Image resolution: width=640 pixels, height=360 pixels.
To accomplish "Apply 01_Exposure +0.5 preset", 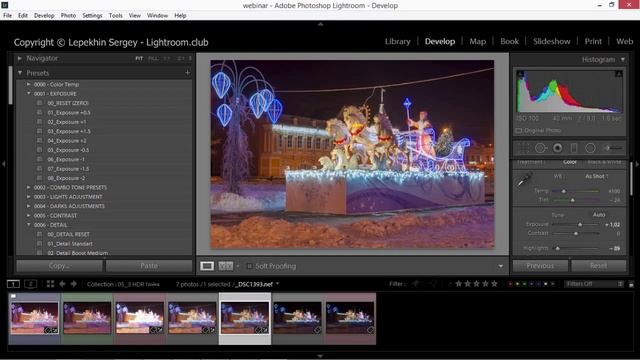I will pos(69,113).
